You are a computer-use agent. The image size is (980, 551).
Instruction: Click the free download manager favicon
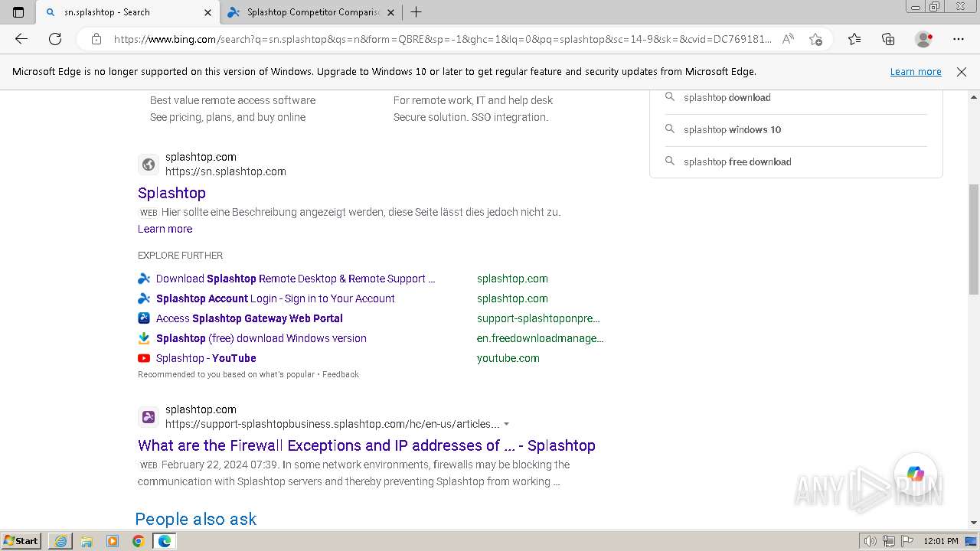click(144, 338)
